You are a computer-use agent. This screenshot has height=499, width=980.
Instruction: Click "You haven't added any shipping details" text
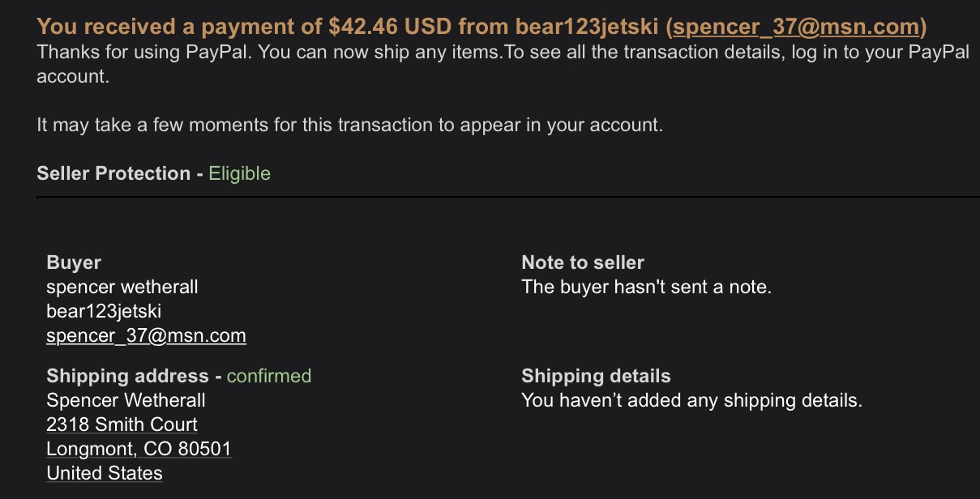pos(691,400)
